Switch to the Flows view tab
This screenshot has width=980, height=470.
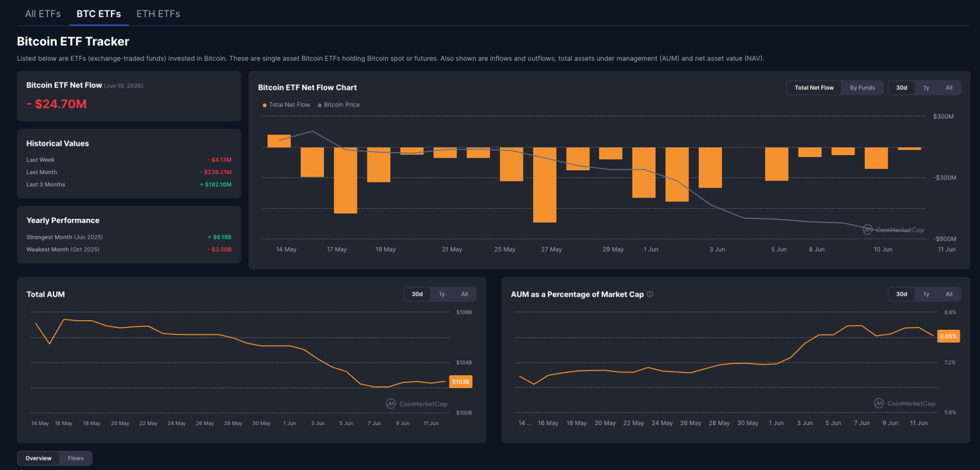coord(76,458)
